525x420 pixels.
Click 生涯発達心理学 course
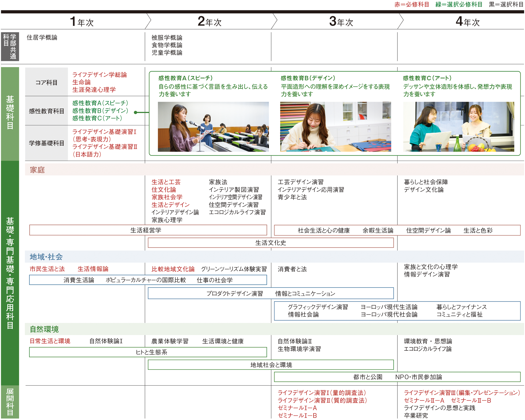pyautogui.click(x=94, y=90)
